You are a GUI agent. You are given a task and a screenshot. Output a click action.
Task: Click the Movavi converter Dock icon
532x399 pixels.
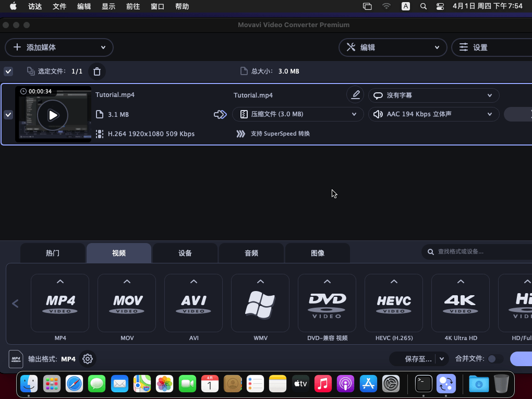446,384
